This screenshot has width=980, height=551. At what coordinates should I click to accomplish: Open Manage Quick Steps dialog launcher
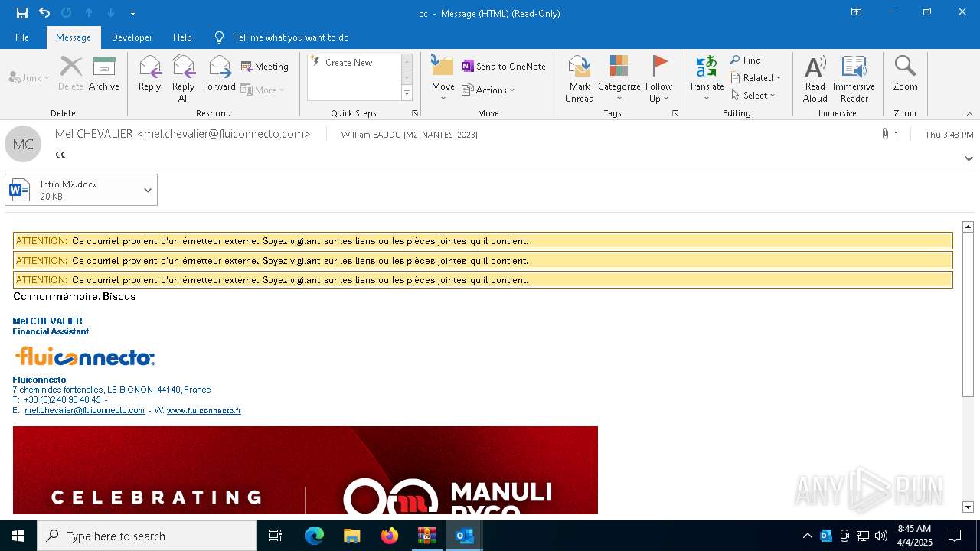coord(415,113)
